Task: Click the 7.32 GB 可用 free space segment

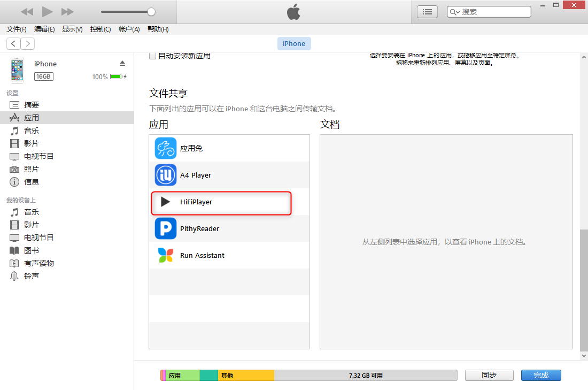Action: 366,376
